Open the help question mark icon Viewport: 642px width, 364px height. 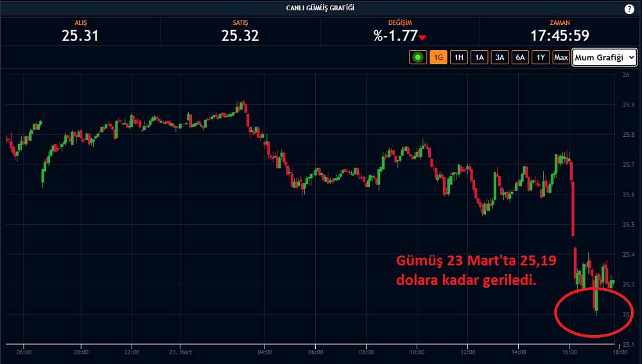[629, 9]
